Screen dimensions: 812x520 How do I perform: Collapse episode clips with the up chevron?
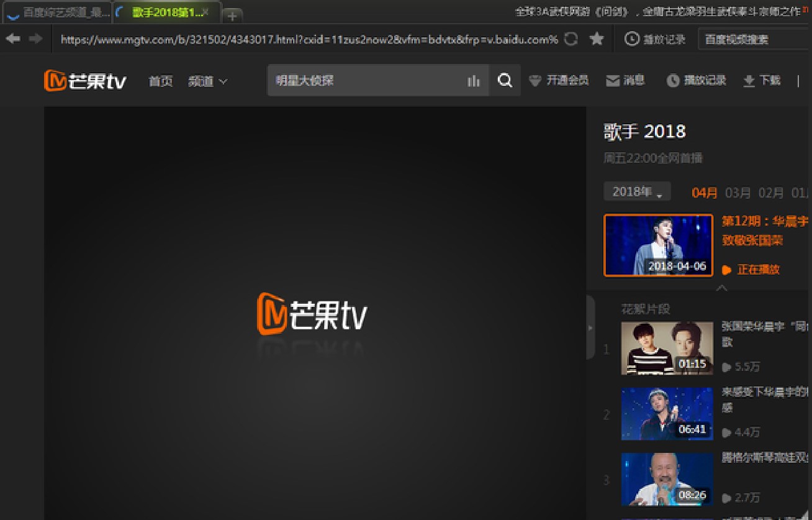pos(721,288)
